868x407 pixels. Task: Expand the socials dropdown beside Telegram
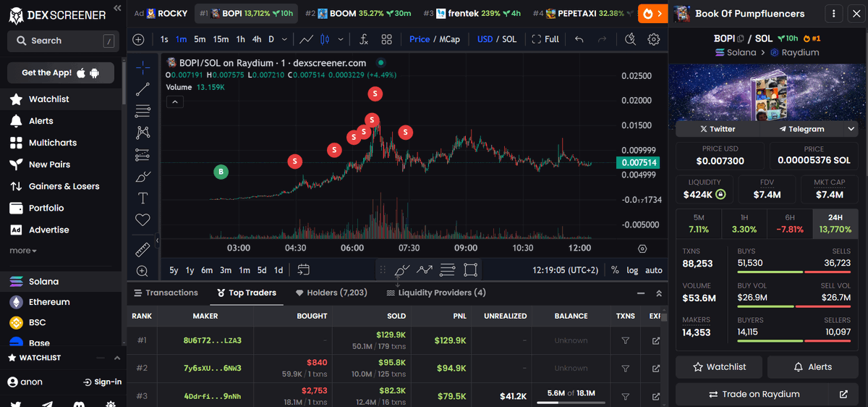tap(851, 129)
